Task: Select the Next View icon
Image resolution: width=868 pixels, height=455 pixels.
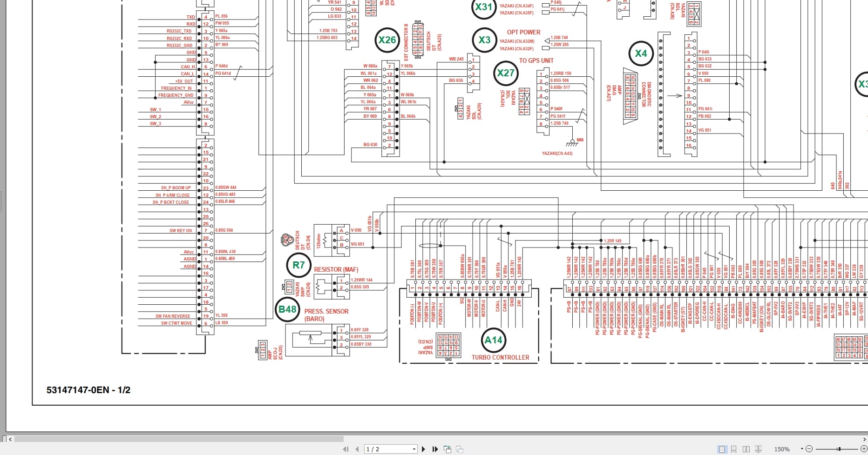Action: pos(460,449)
